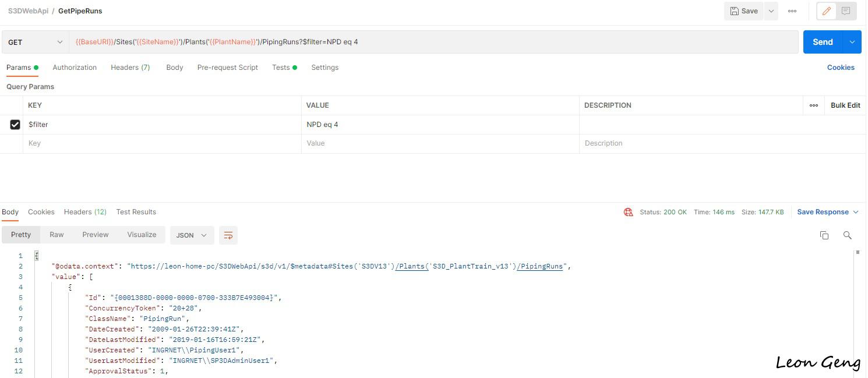Open the Save Response dropdown
Image resolution: width=868 pixels, height=378 pixels.
(828, 212)
